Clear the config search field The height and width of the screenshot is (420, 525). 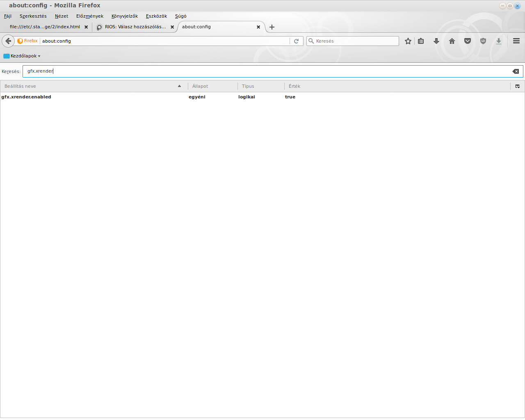[516, 71]
